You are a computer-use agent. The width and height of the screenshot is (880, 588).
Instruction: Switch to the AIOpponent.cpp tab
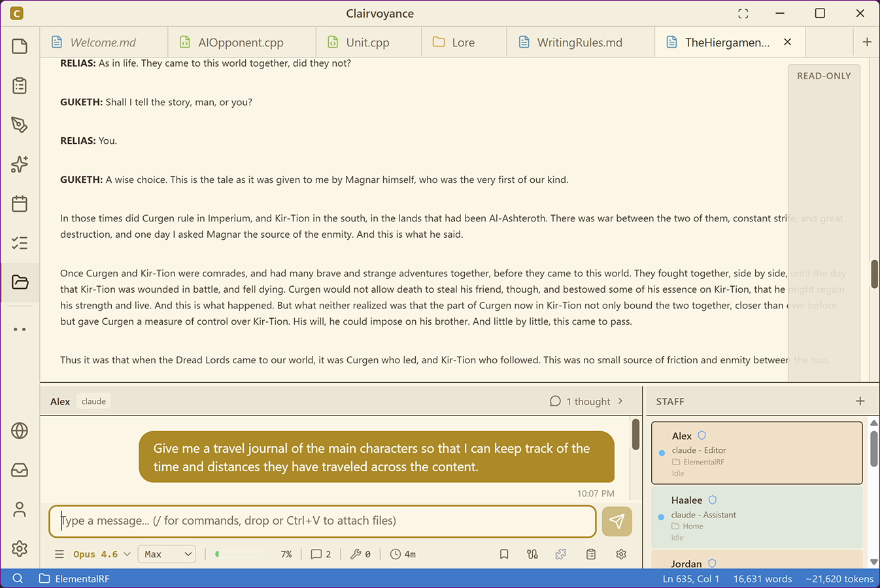pyautogui.click(x=241, y=42)
